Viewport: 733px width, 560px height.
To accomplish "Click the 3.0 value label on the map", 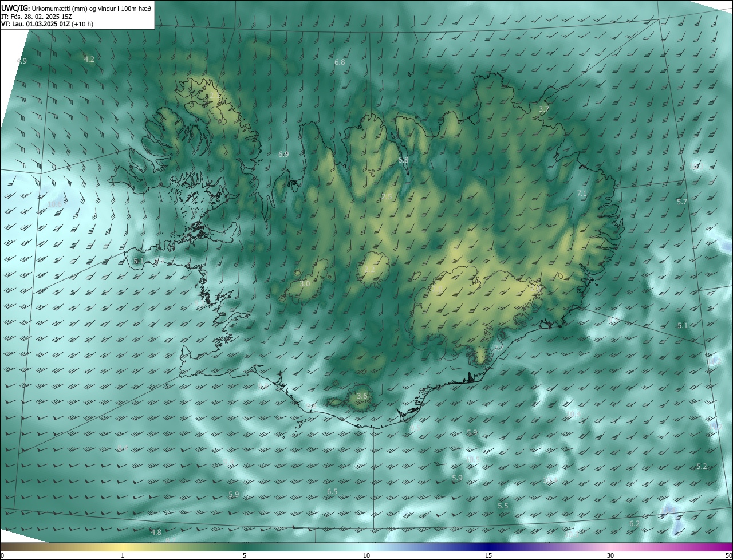I will click(305, 283).
